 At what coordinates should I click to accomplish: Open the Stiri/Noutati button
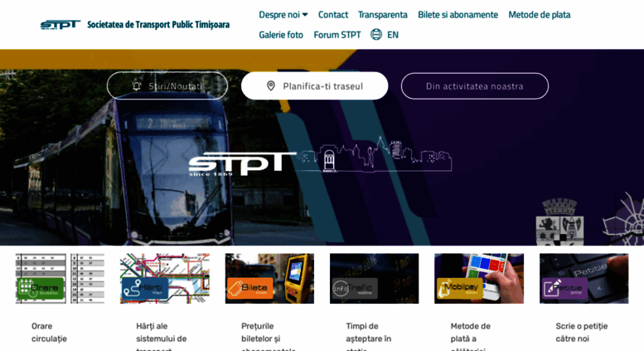pos(167,86)
